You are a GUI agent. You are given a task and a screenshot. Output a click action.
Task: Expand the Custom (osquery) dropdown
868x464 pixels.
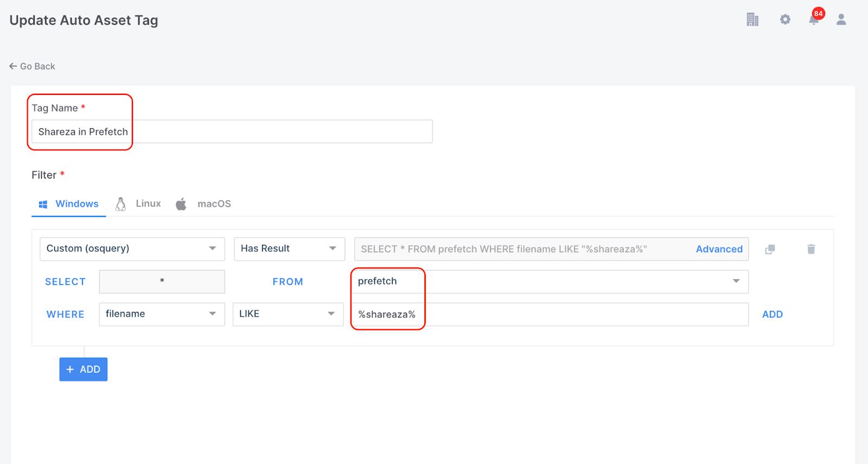132,249
